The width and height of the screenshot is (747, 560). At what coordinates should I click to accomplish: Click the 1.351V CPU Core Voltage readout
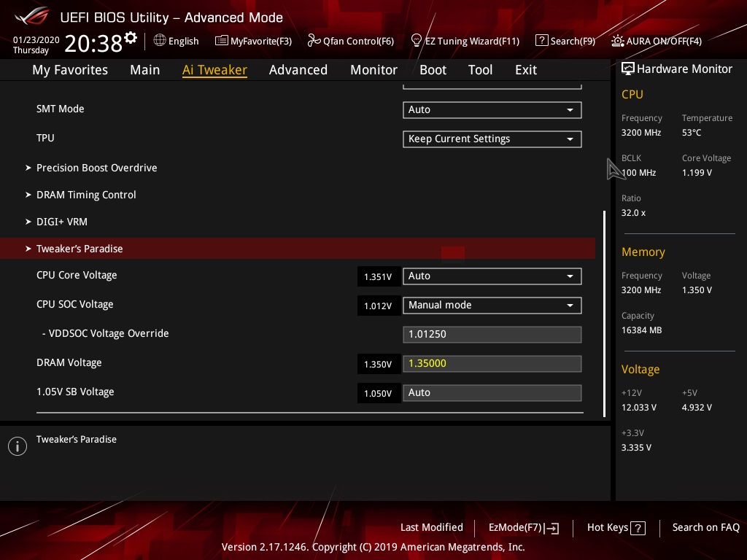(379, 276)
